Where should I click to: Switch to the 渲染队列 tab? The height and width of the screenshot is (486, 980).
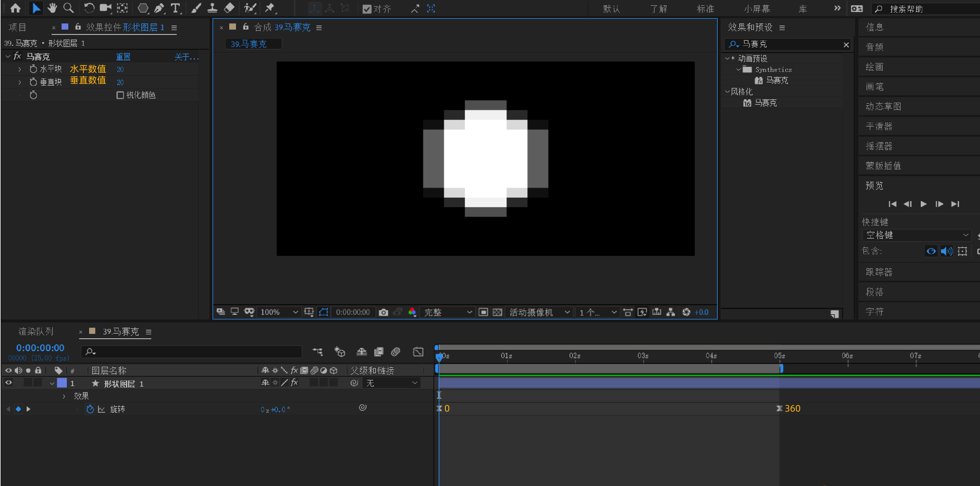pyautogui.click(x=36, y=332)
